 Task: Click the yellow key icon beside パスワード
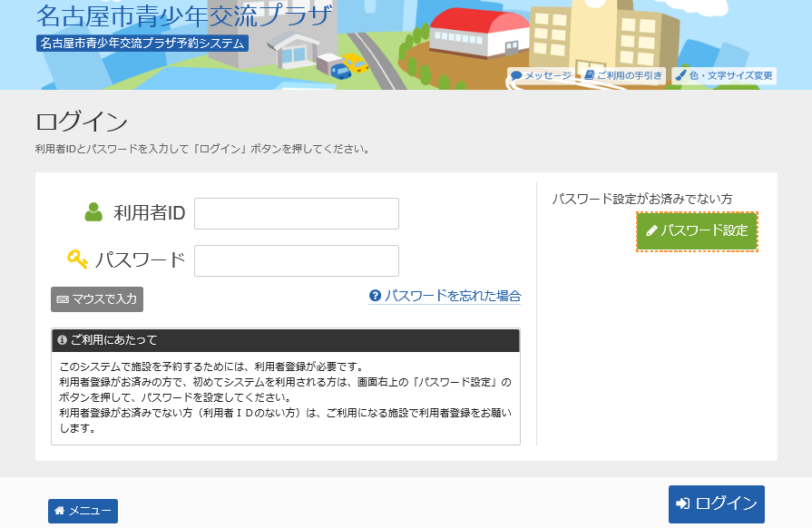[78, 259]
